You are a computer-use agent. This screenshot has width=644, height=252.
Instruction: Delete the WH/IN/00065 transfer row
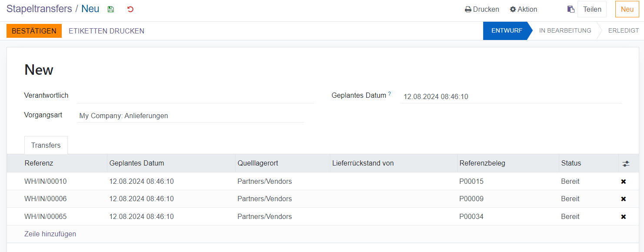(x=624, y=217)
